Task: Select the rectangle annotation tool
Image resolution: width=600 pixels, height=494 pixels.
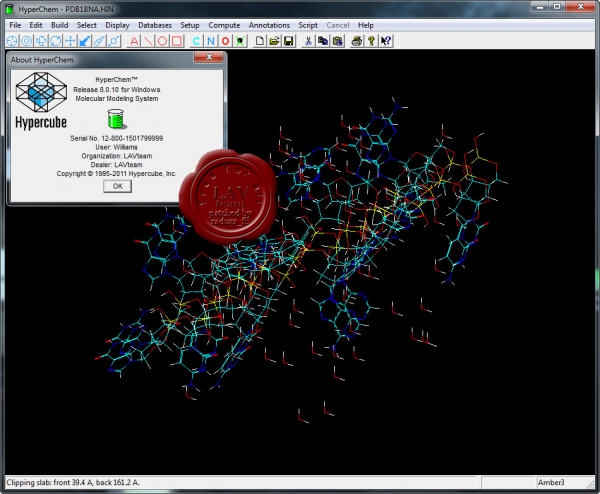Action: click(x=177, y=41)
